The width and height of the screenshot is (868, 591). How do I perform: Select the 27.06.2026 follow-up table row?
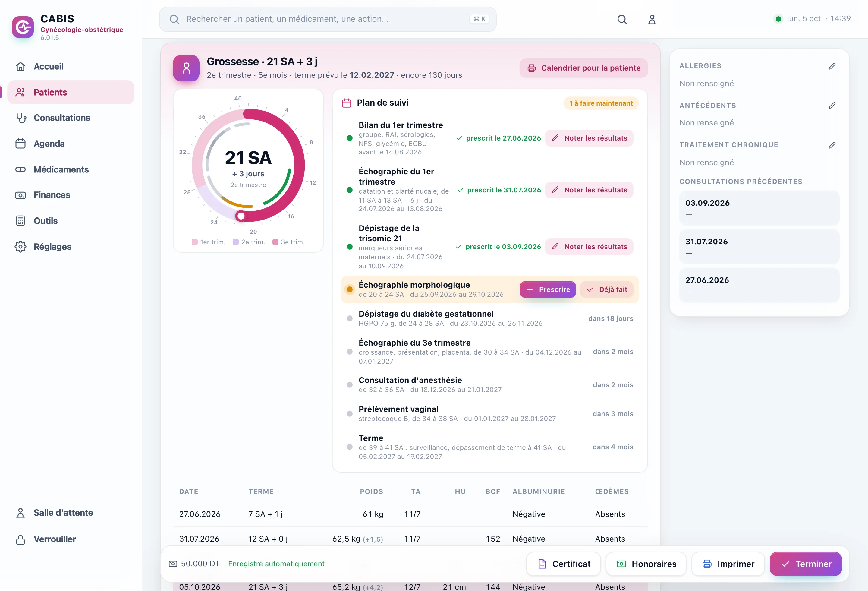click(x=410, y=514)
